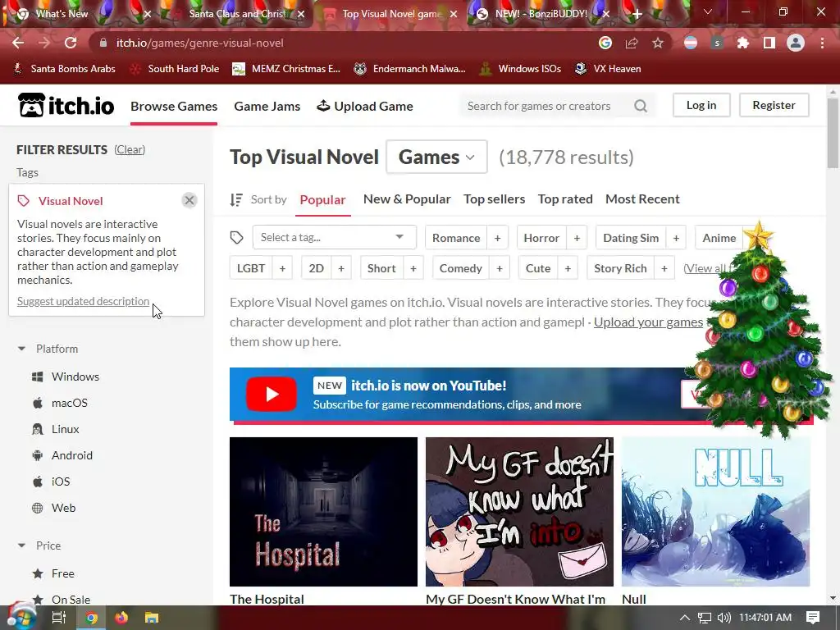Filter by iOS platform
This screenshot has width=840, height=630.
click(x=61, y=482)
